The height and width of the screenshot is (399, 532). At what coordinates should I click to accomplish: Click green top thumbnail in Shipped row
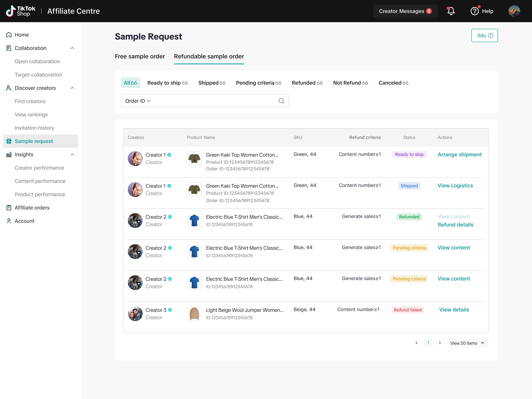pyautogui.click(x=194, y=190)
